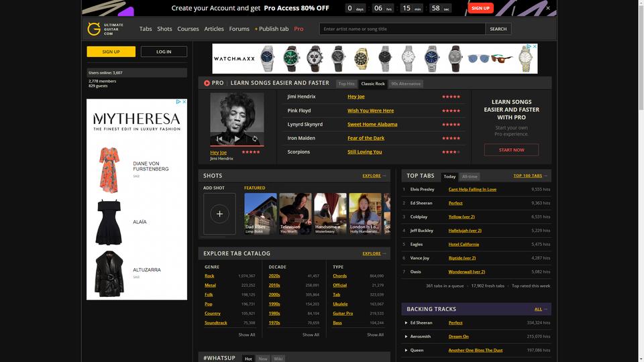The width and height of the screenshot is (644, 362).
Task: Open the Articles section
Action: [x=214, y=29]
